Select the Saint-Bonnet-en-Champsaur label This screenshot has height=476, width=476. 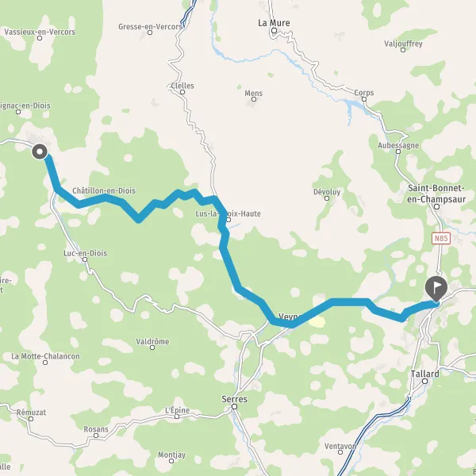point(436,194)
